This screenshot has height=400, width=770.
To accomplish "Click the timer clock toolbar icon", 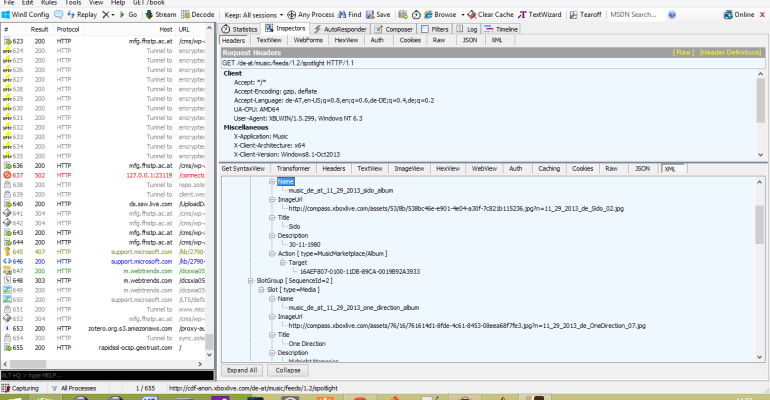I will [x=416, y=15].
